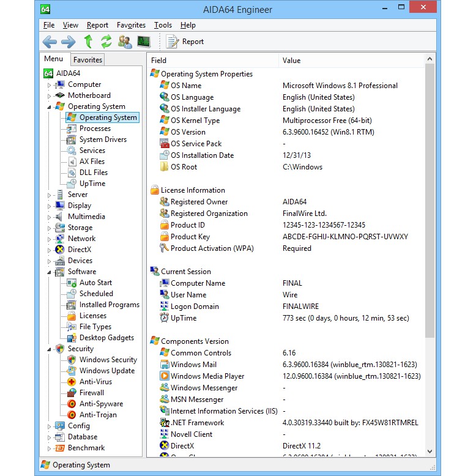Expand the Computer tree node
Viewport: 476px width, 476px height.
pos(49,85)
